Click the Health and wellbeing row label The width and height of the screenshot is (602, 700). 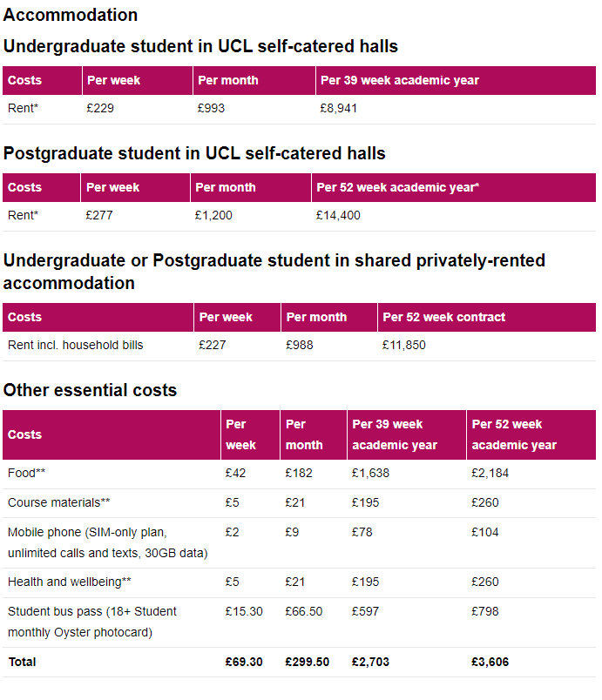70,582
